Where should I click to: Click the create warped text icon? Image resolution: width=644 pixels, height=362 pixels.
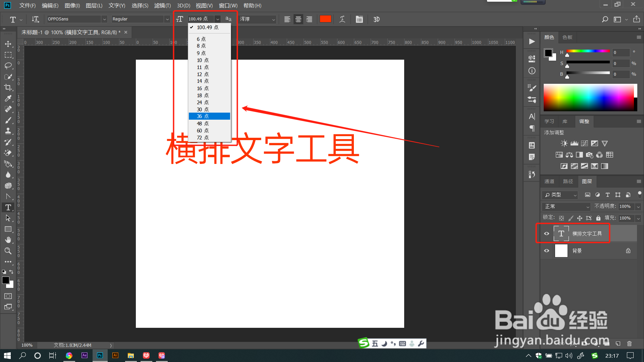(342, 19)
